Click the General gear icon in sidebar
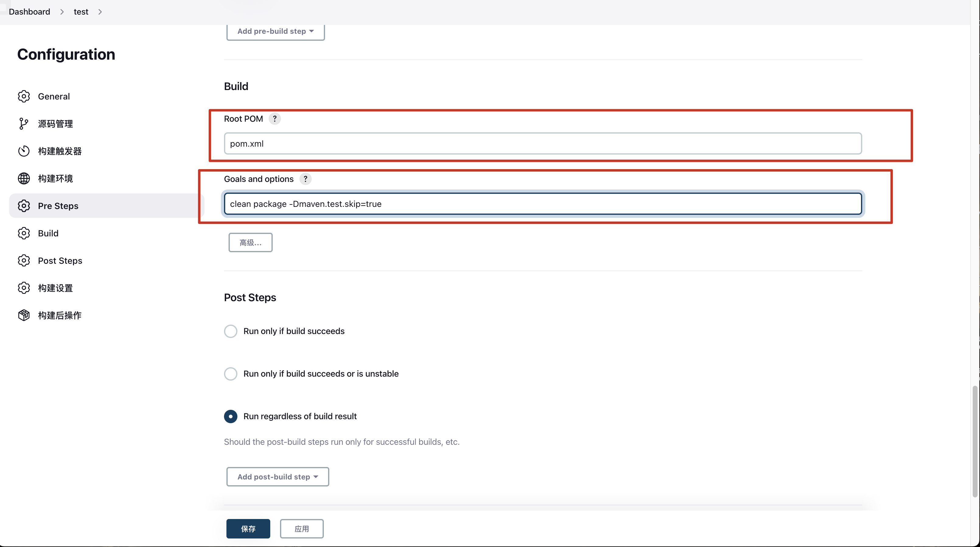The image size is (980, 547). pyautogui.click(x=24, y=96)
